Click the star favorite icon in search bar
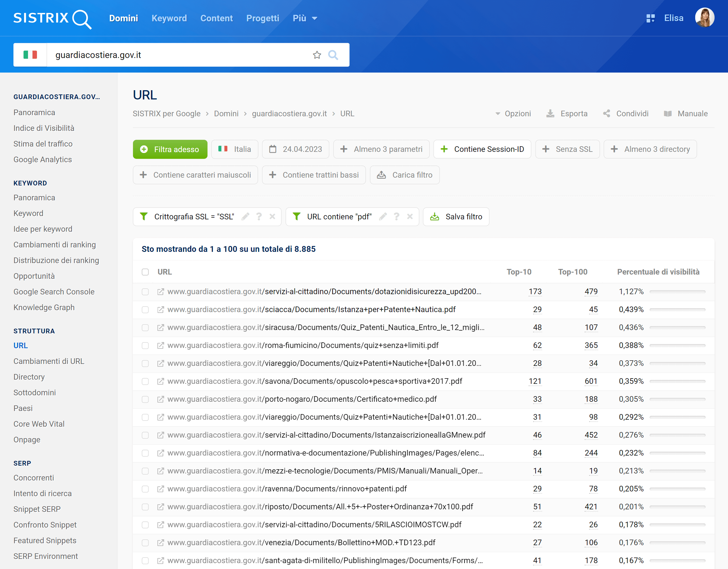The width and height of the screenshot is (728, 569). (317, 55)
